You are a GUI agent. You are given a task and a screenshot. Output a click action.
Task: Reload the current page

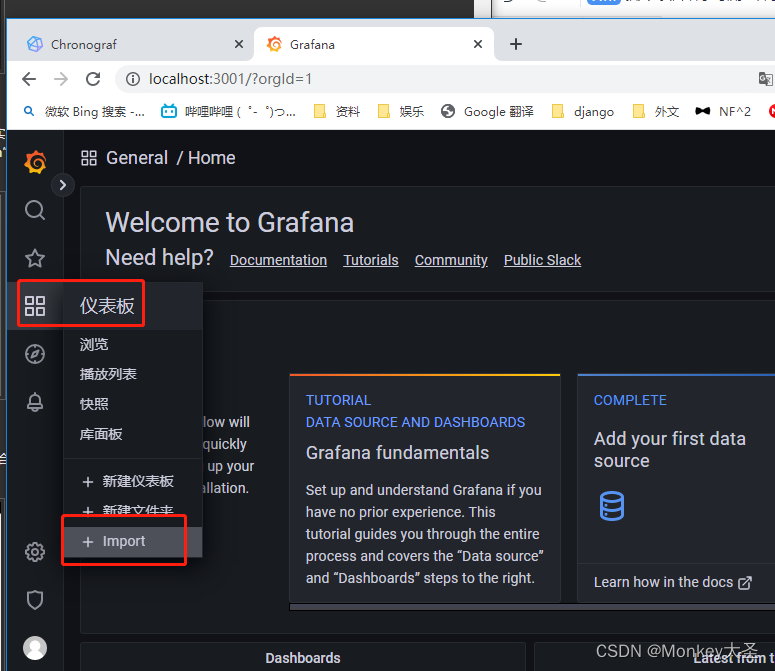[93, 79]
